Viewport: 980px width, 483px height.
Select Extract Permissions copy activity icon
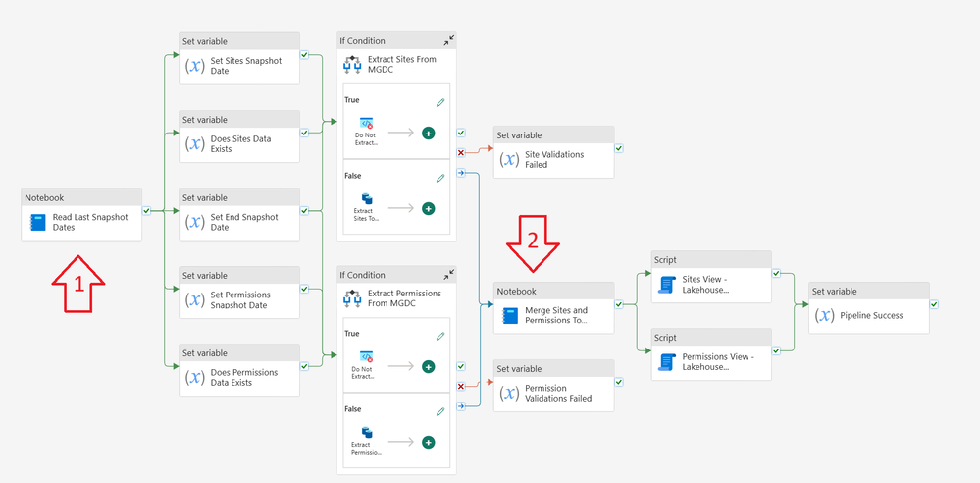pos(366,432)
